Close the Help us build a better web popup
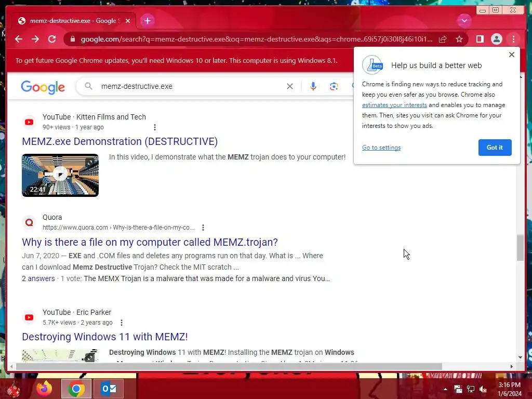532x399 pixels. (x=512, y=55)
